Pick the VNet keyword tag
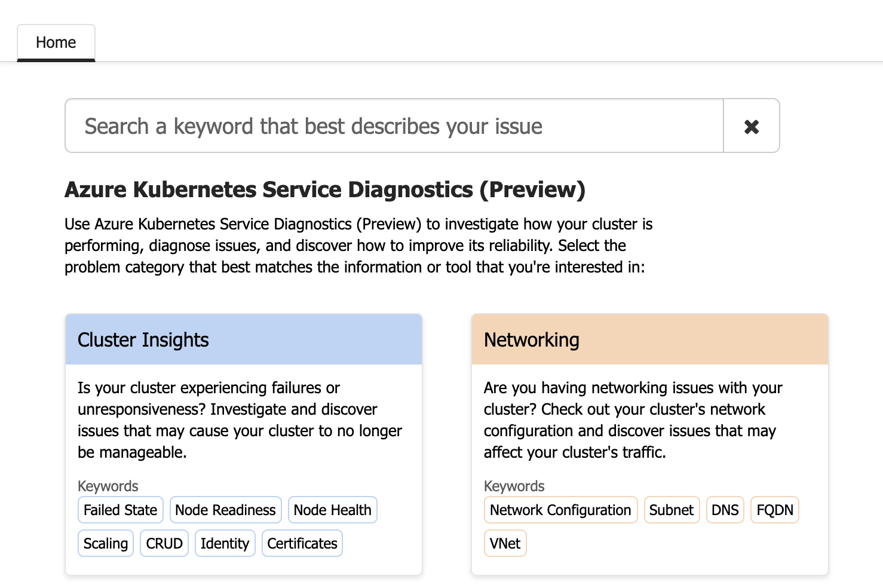Viewport: 883px width, 588px height. [x=505, y=543]
